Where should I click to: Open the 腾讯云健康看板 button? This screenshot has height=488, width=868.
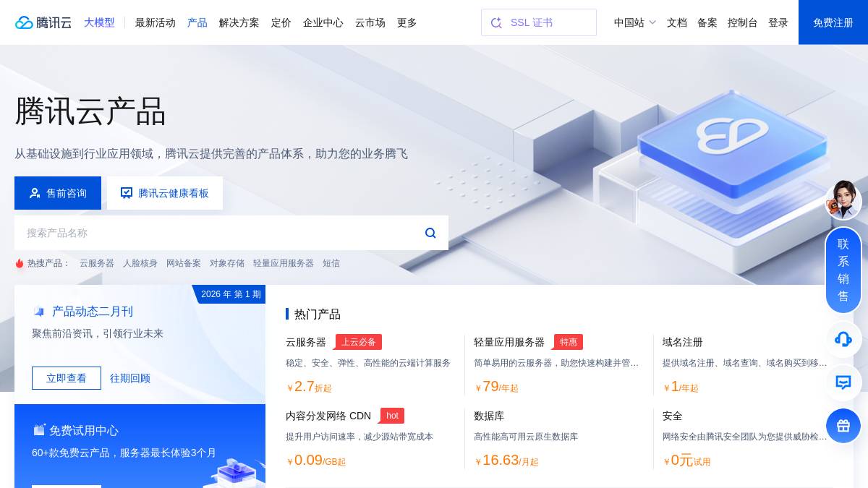[165, 193]
